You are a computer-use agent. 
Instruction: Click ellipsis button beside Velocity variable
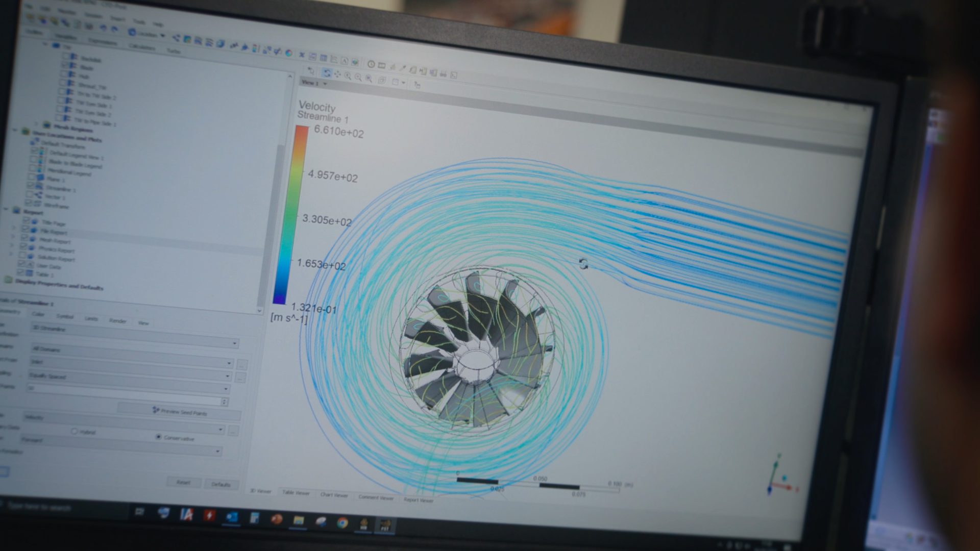pos(233,431)
